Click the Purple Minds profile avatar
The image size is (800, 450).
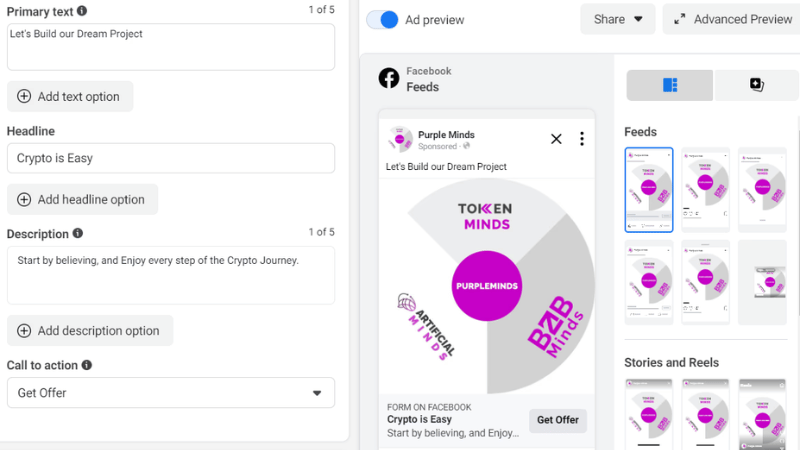click(400, 139)
